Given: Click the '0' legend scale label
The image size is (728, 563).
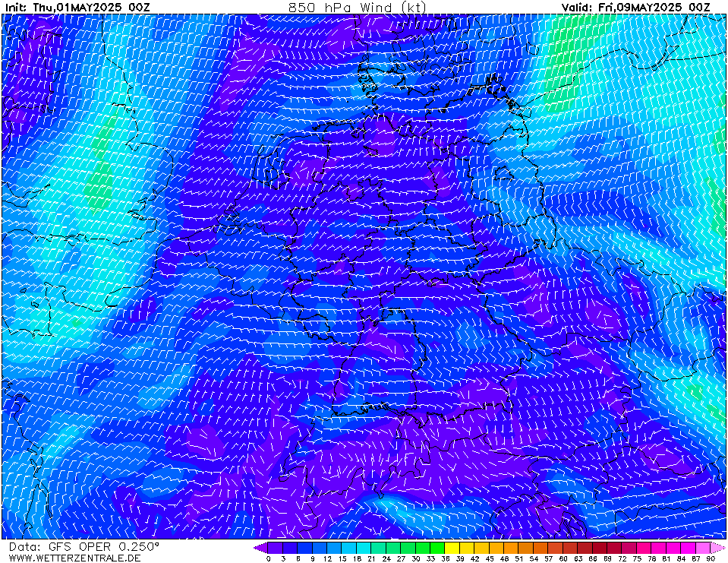Looking at the screenshot, I should click(269, 558).
